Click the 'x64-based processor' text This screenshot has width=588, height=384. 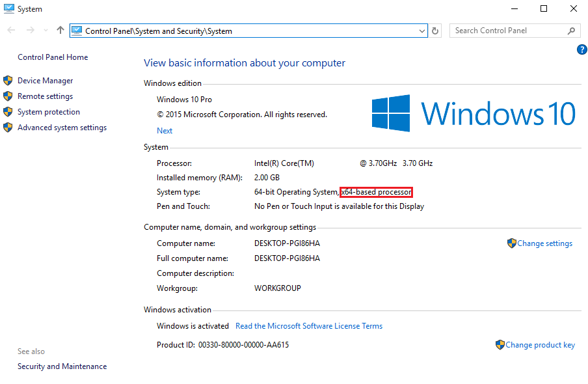coord(376,192)
